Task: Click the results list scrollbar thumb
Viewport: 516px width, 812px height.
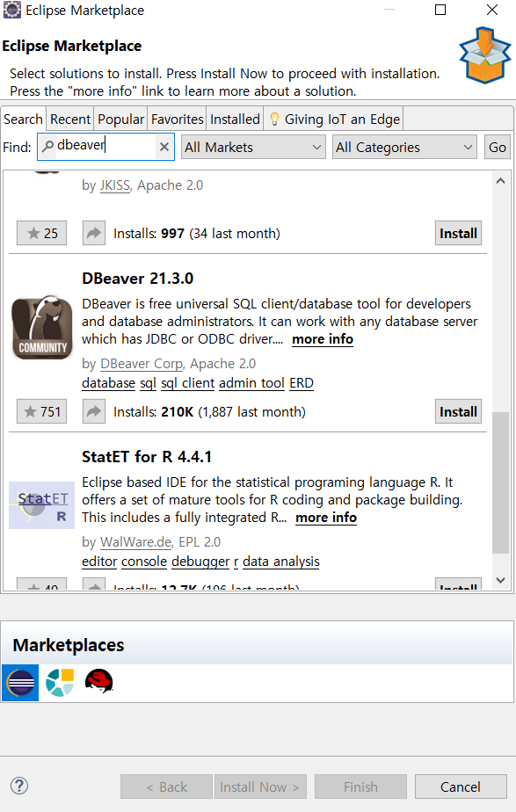Action: [x=500, y=482]
